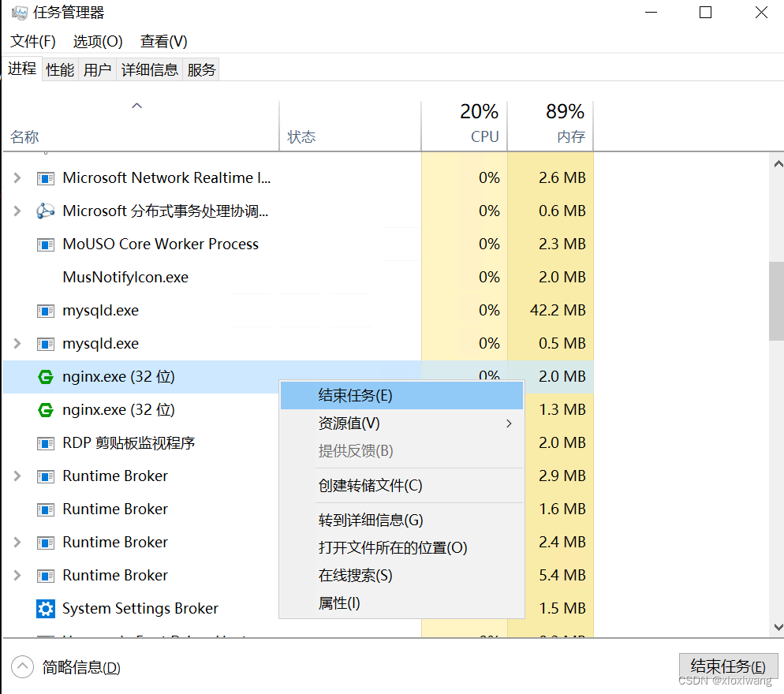Click the scrollbar up arrow
The image size is (784, 694).
point(778,164)
